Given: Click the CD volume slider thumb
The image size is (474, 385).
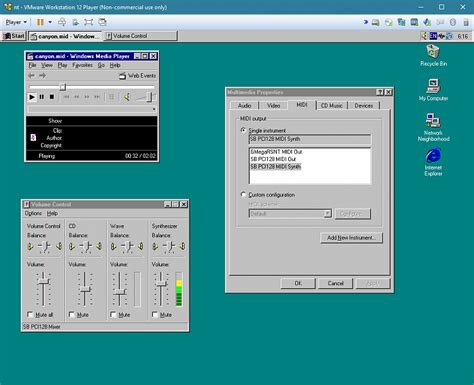Looking at the screenshot, I should point(85,289).
